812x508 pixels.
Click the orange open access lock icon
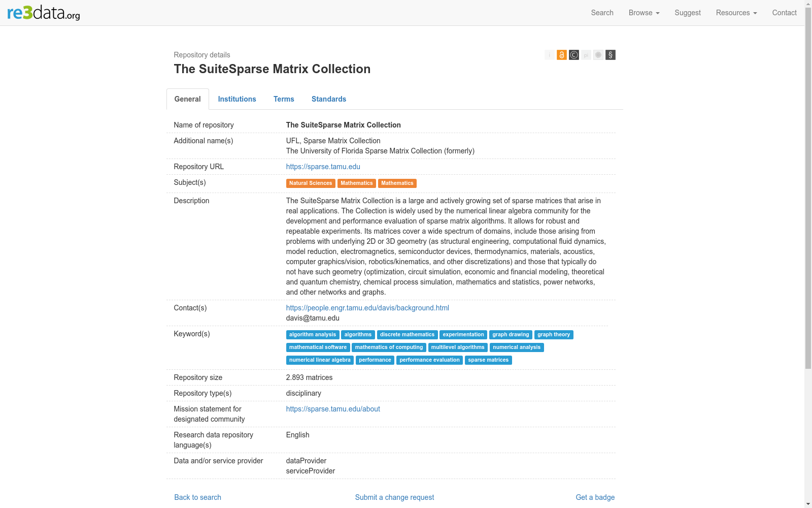pos(562,55)
